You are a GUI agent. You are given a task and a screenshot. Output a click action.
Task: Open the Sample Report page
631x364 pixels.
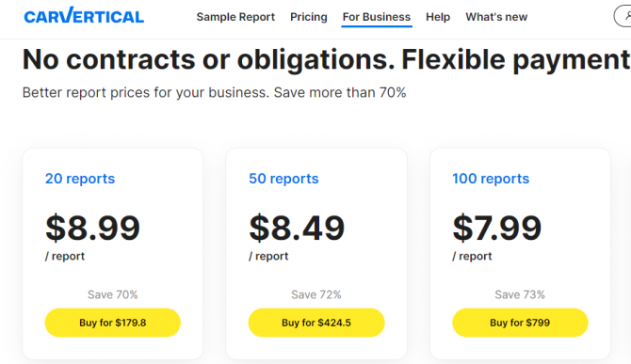(x=235, y=17)
